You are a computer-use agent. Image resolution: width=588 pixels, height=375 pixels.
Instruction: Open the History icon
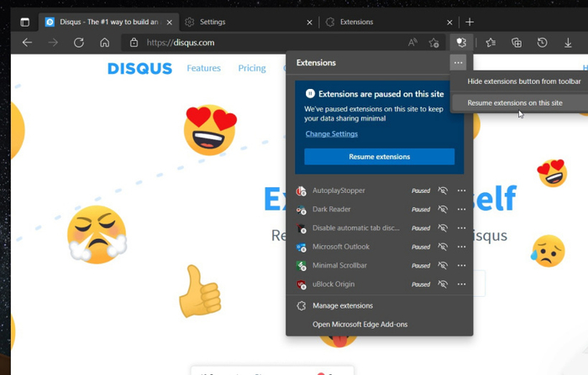[542, 43]
